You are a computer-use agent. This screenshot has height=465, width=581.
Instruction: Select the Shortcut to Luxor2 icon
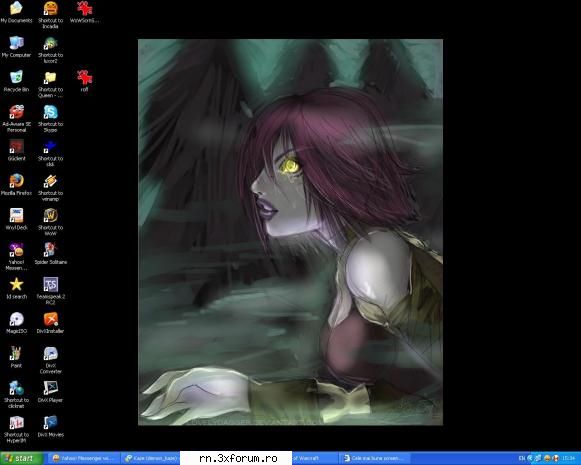tap(50, 50)
